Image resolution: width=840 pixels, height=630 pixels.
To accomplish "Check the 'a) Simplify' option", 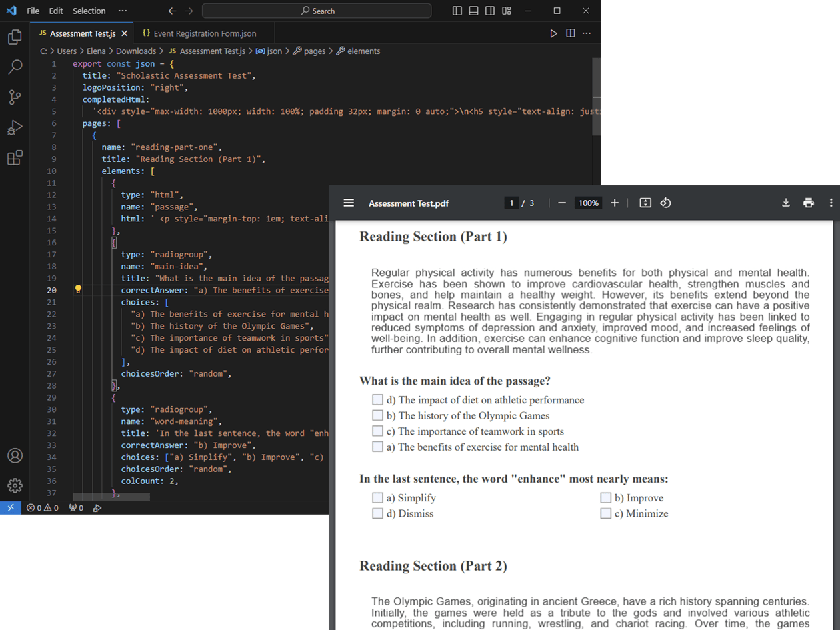I will point(378,498).
